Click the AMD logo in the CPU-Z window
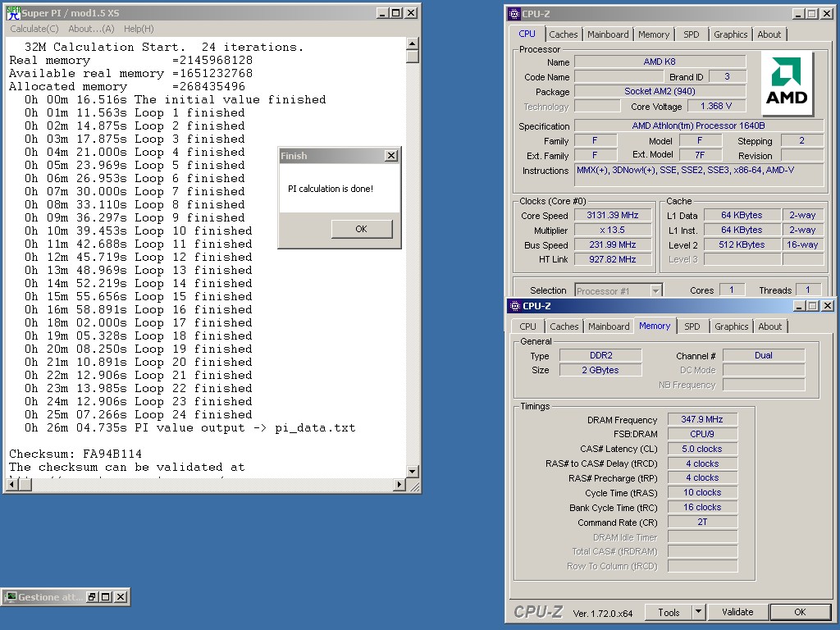This screenshot has width=840, height=630. pyautogui.click(x=787, y=82)
